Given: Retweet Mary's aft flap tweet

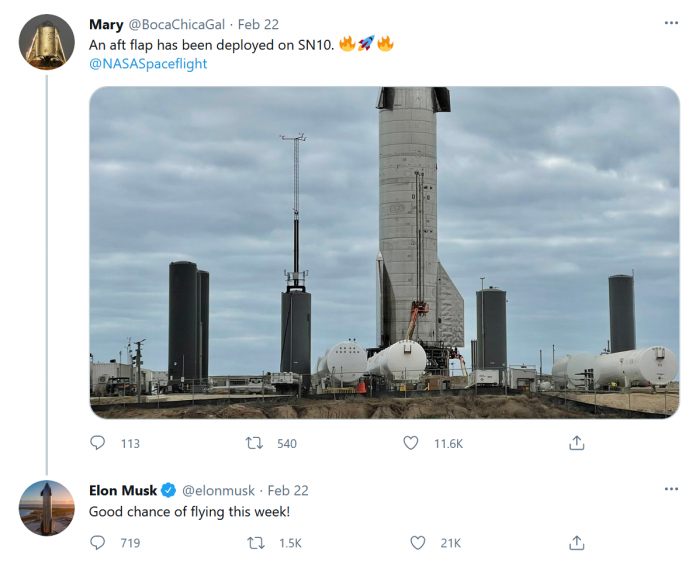Looking at the screenshot, I should pyautogui.click(x=255, y=443).
